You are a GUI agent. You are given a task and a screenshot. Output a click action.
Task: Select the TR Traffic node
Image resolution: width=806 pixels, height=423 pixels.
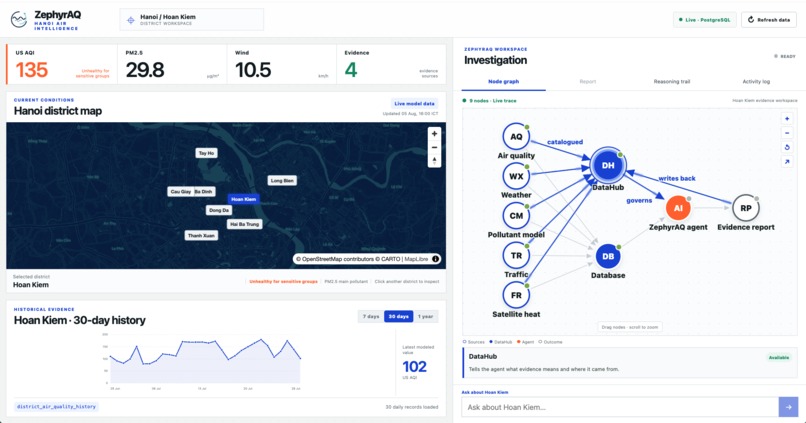(x=516, y=255)
